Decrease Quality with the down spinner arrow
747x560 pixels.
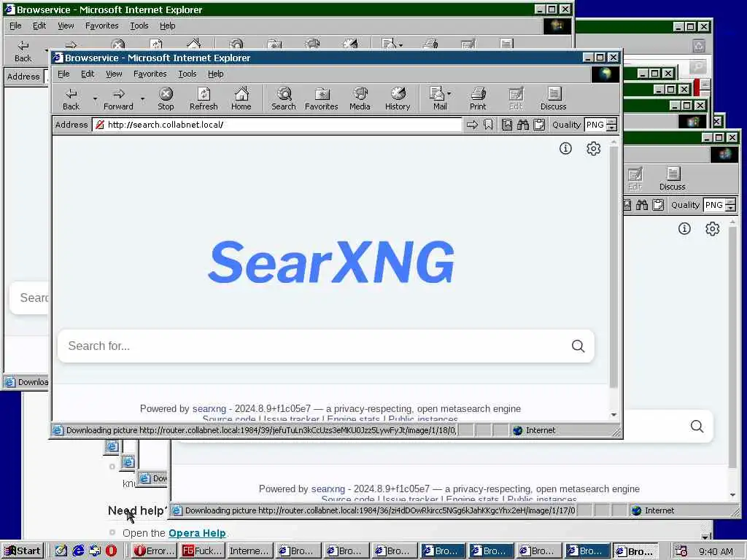pyautogui.click(x=612, y=128)
